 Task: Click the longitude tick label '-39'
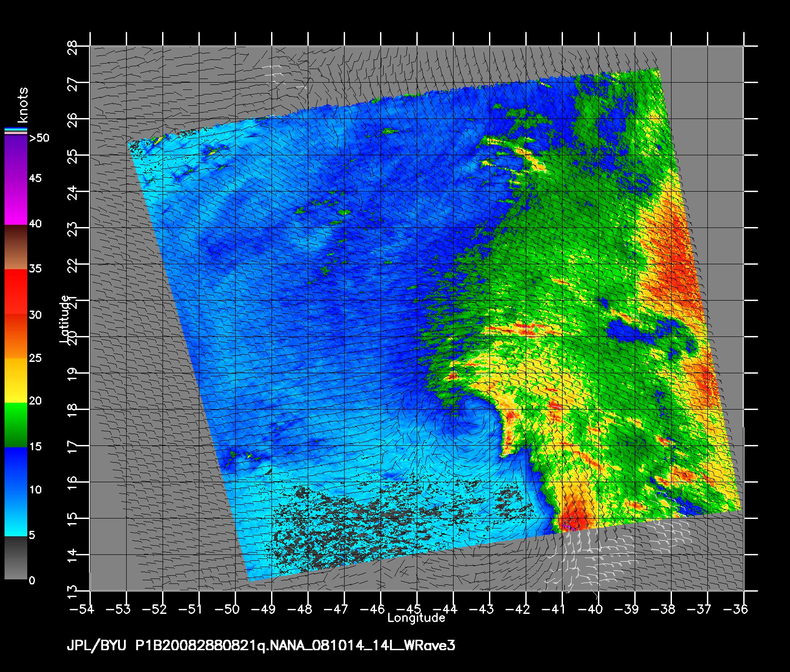pos(627,609)
